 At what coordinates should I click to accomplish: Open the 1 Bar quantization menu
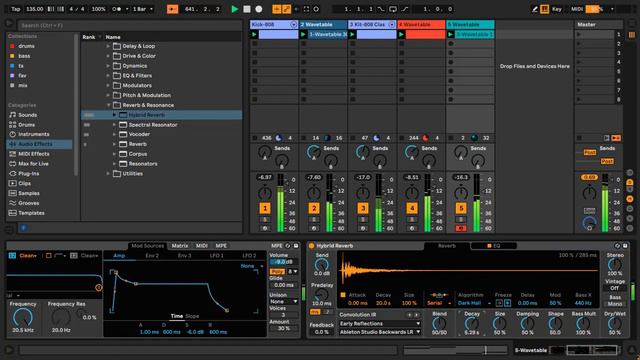[143, 9]
